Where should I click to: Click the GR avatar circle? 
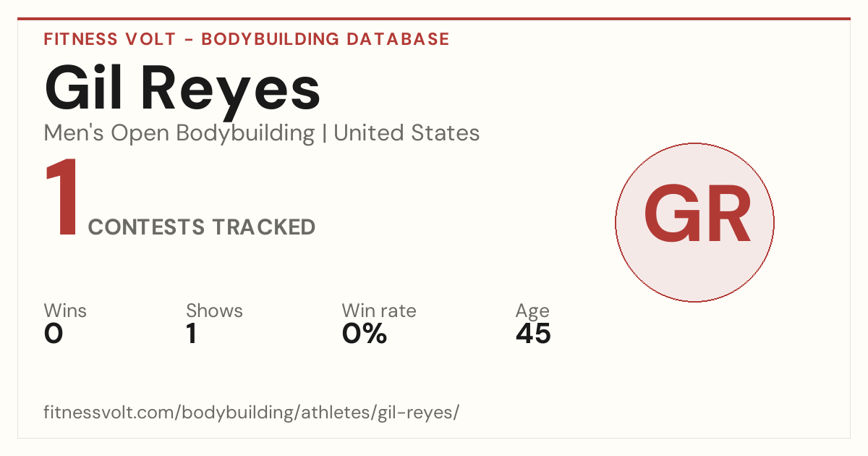(694, 222)
